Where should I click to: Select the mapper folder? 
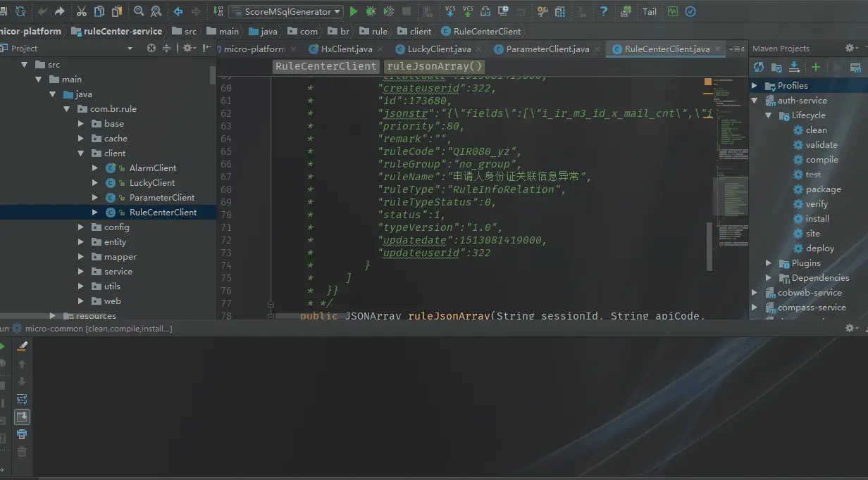pyautogui.click(x=113, y=256)
